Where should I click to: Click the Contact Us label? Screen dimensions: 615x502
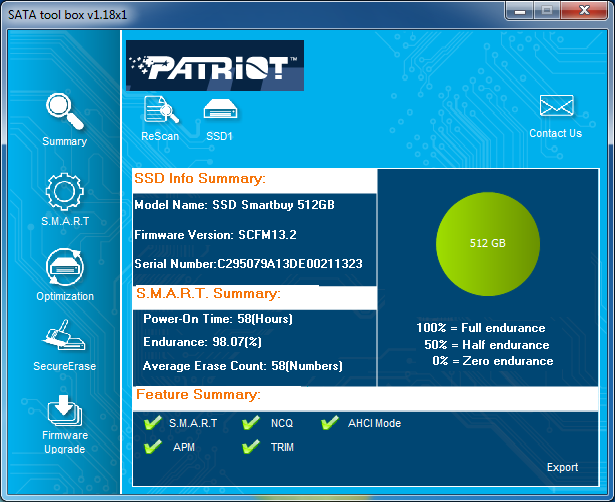tap(555, 133)
